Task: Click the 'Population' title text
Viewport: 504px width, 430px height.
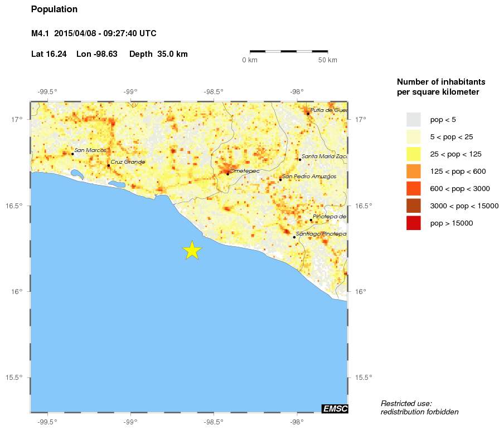Action: tap(55, 9)
